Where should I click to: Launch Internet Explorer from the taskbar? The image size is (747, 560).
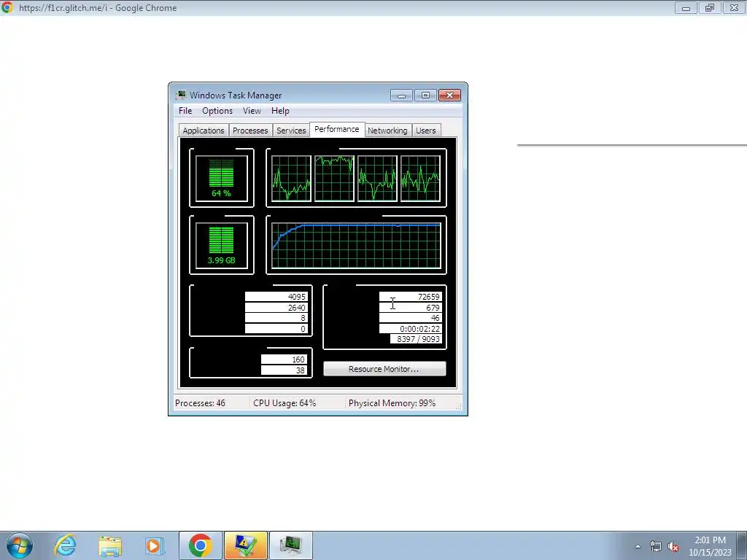[65, 545]
